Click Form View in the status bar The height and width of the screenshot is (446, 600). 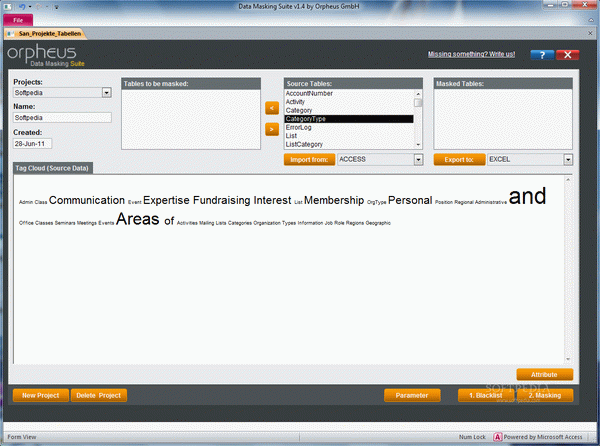[22, 437]
